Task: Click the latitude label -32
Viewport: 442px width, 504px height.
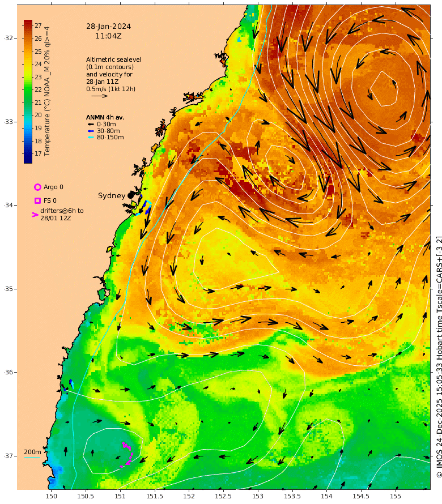Action: click(8, 39)
